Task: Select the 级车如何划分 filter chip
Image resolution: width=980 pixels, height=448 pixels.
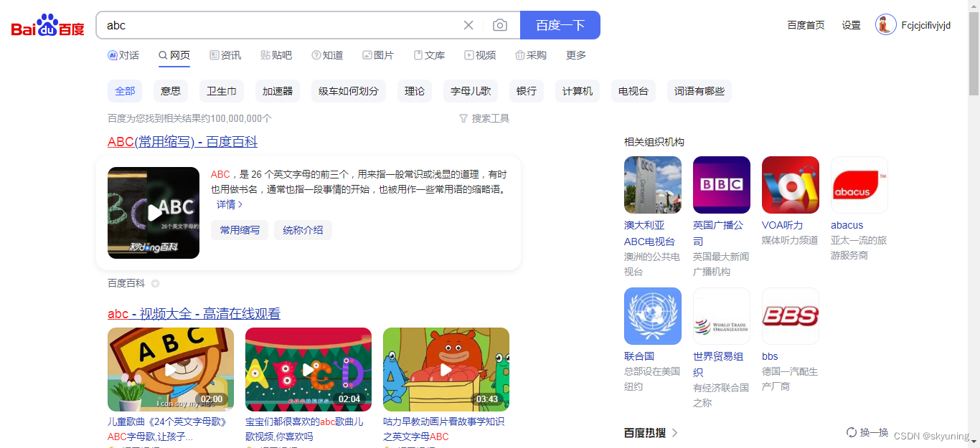Action: [349, 91]
